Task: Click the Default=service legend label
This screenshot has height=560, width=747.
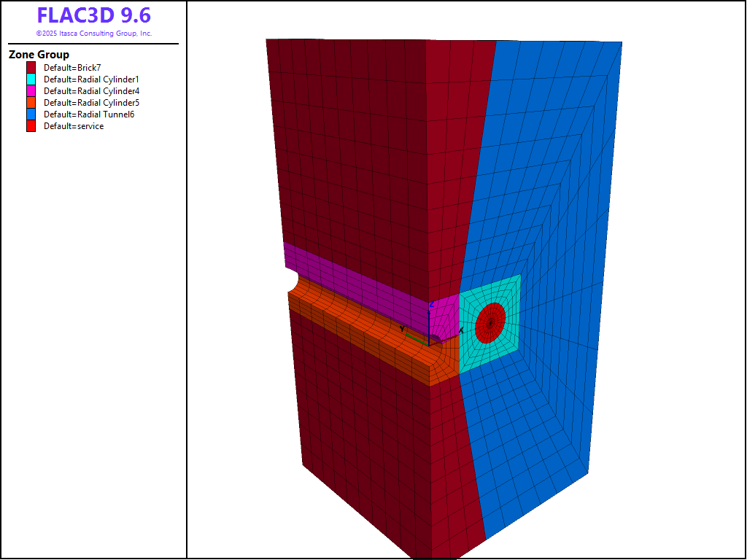Action: 74,126
